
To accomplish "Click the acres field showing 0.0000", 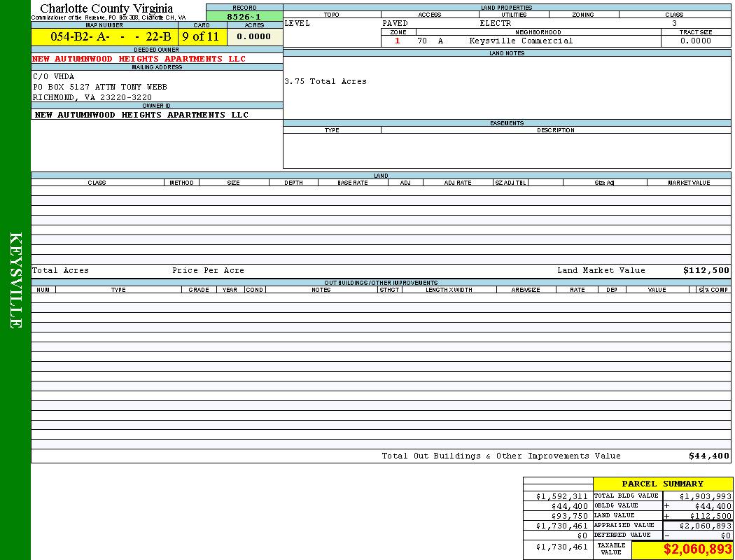I will tap(254, 37).
